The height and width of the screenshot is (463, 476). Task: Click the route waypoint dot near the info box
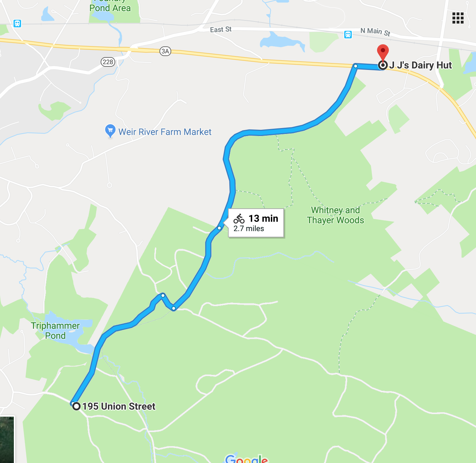point(219,228)
